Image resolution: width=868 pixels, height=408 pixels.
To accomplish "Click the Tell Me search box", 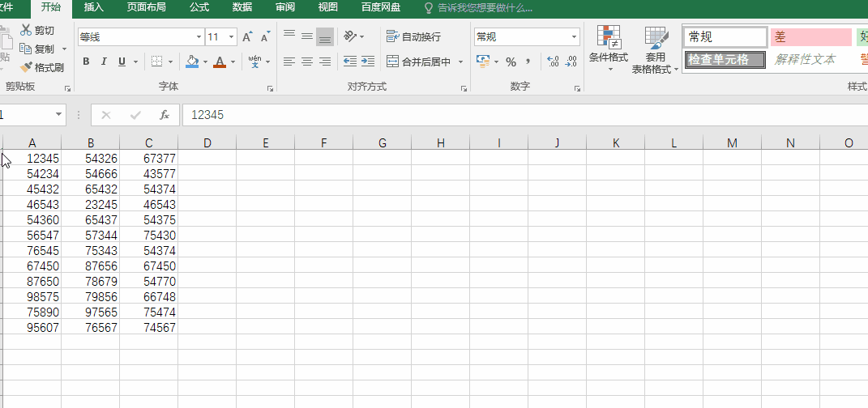I will (478, 8).
